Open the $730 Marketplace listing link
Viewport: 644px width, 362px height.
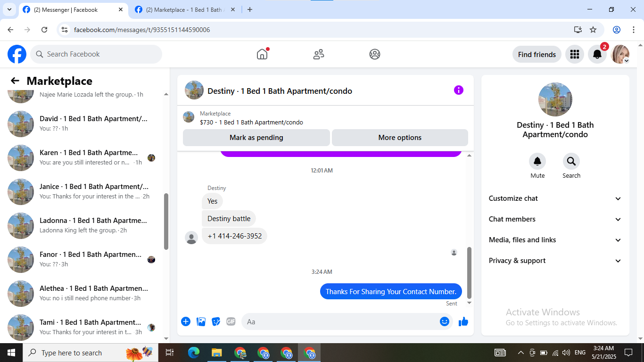251,123
